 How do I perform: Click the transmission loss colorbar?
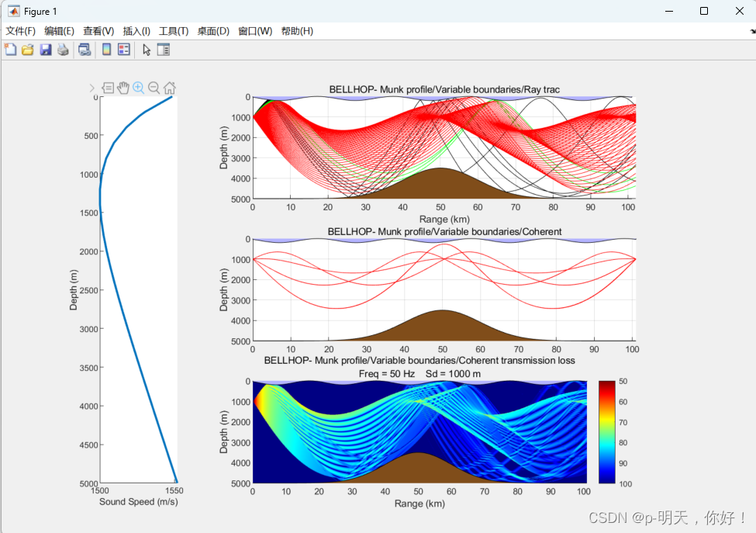click(607, 432)
